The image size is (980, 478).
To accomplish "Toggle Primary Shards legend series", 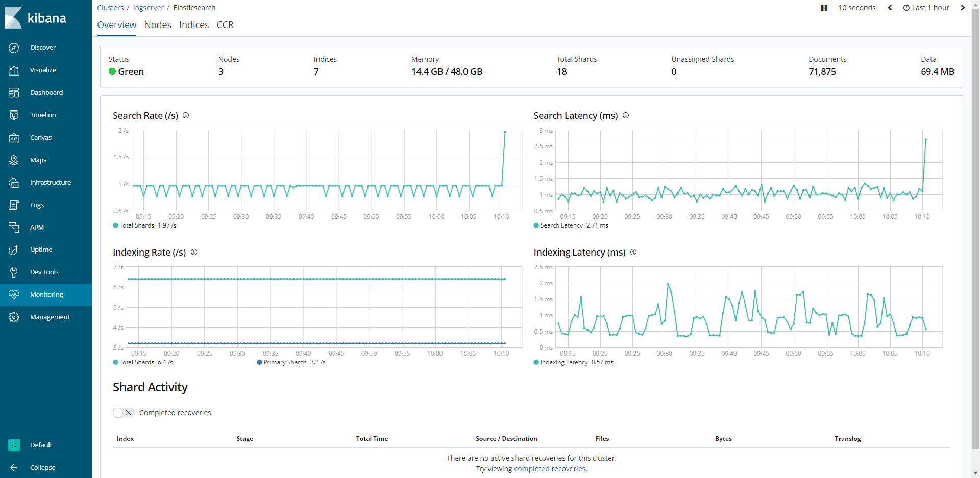I will tap(291, 362).
